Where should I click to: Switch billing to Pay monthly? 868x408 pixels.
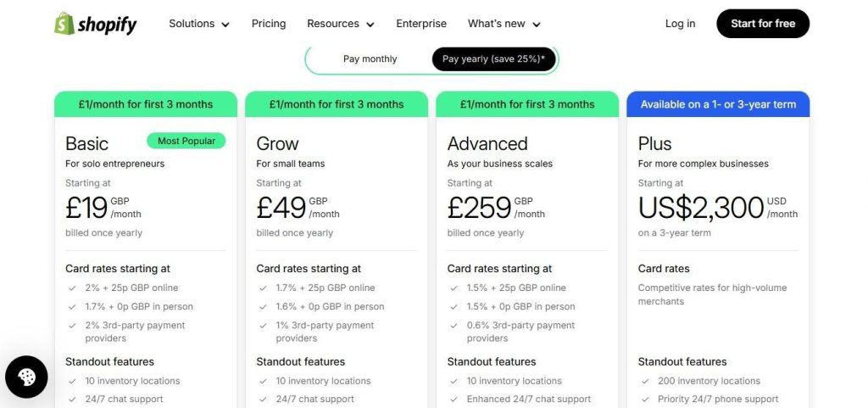tap(370, 59)
